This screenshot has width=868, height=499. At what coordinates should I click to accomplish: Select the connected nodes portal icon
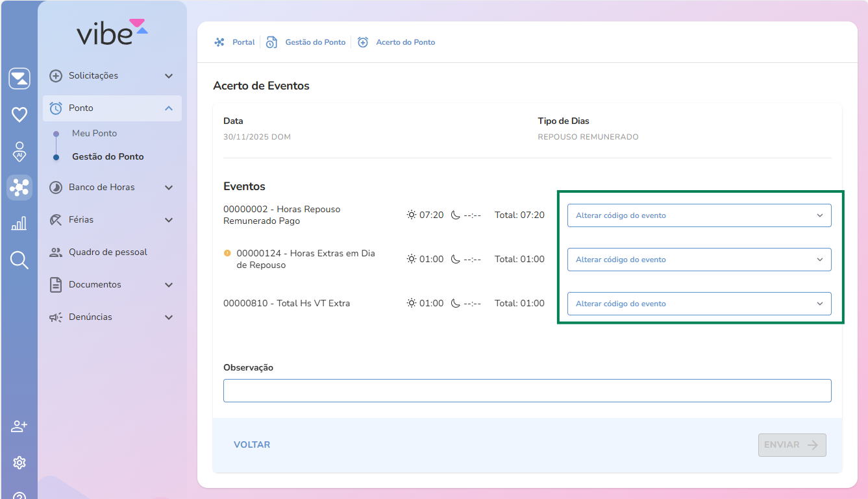tap(19, 188)
